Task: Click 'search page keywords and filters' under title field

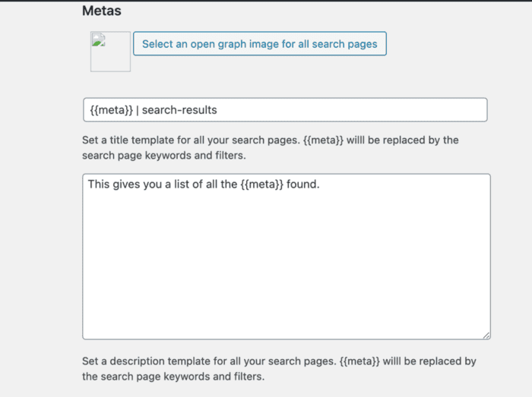Action: pos(164,156)
